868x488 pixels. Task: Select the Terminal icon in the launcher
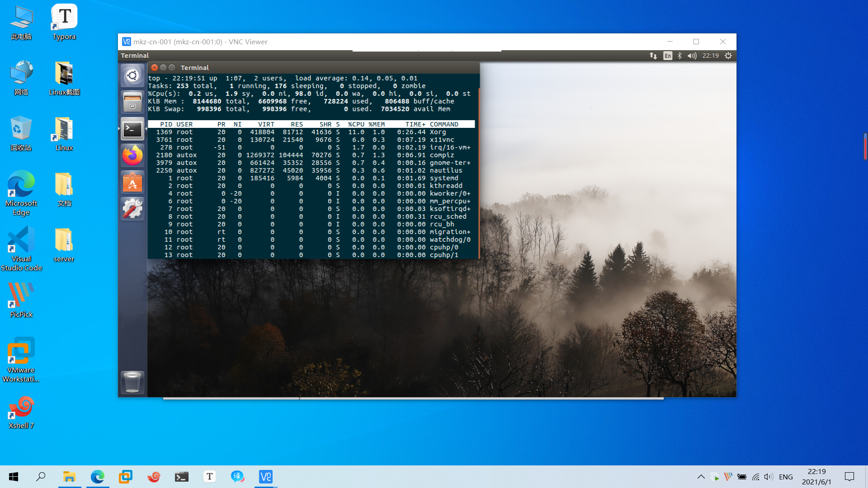[132, 129]
